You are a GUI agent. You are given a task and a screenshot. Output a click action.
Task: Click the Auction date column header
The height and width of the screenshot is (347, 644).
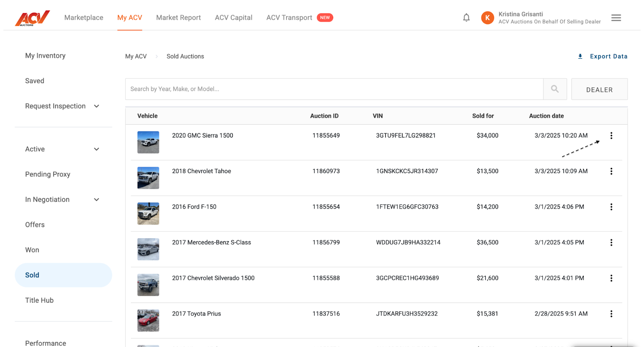coord(546,116)
